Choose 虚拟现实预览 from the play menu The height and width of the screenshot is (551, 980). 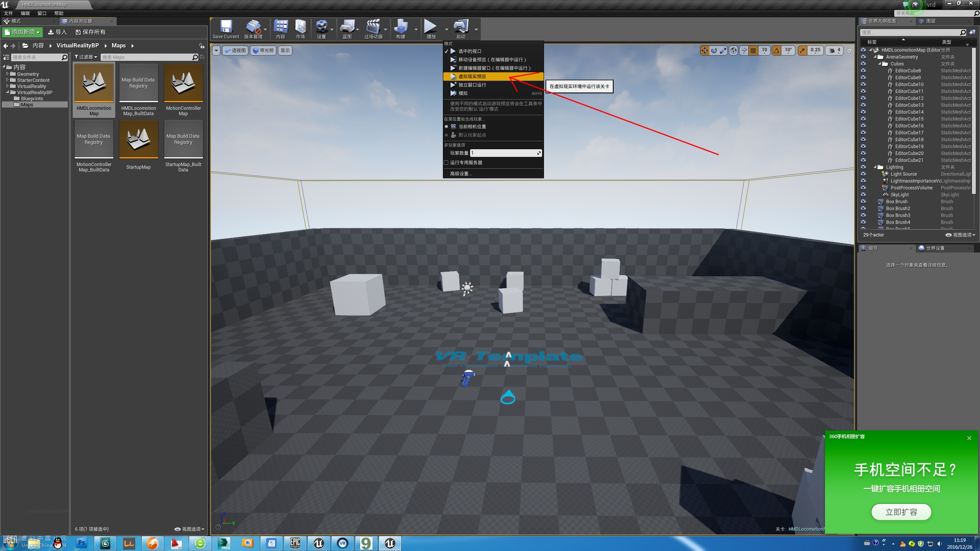click(x=472, y=77)
